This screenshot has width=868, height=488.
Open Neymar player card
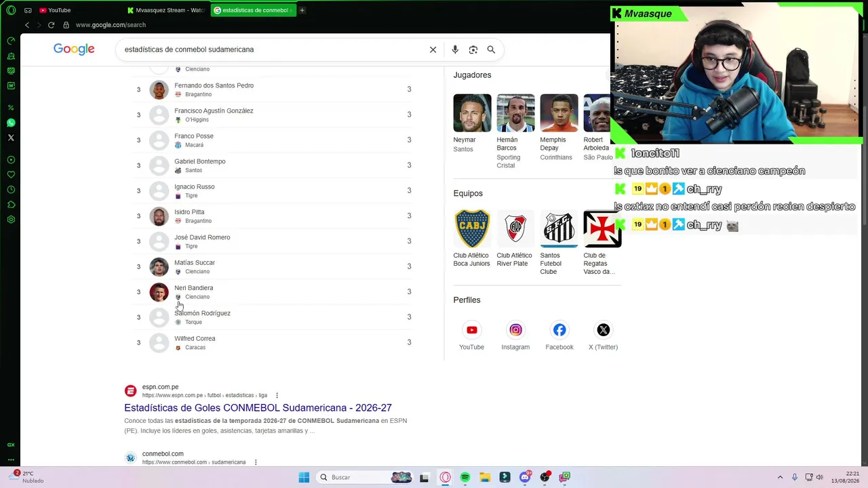[472, 123]
